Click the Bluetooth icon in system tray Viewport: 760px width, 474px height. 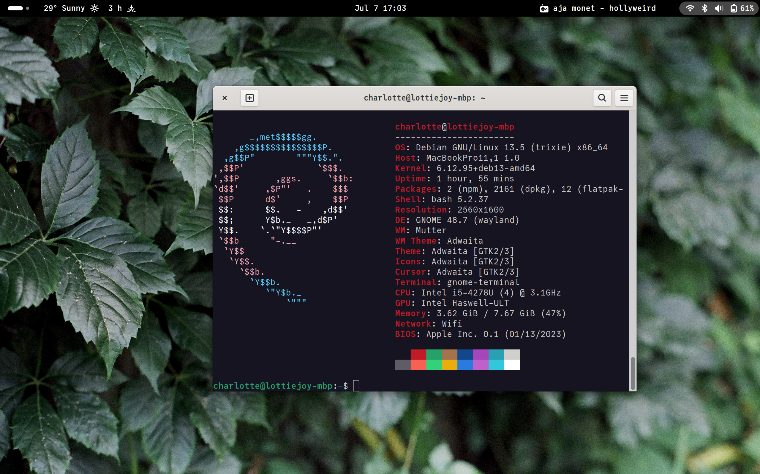coord(704,8)
